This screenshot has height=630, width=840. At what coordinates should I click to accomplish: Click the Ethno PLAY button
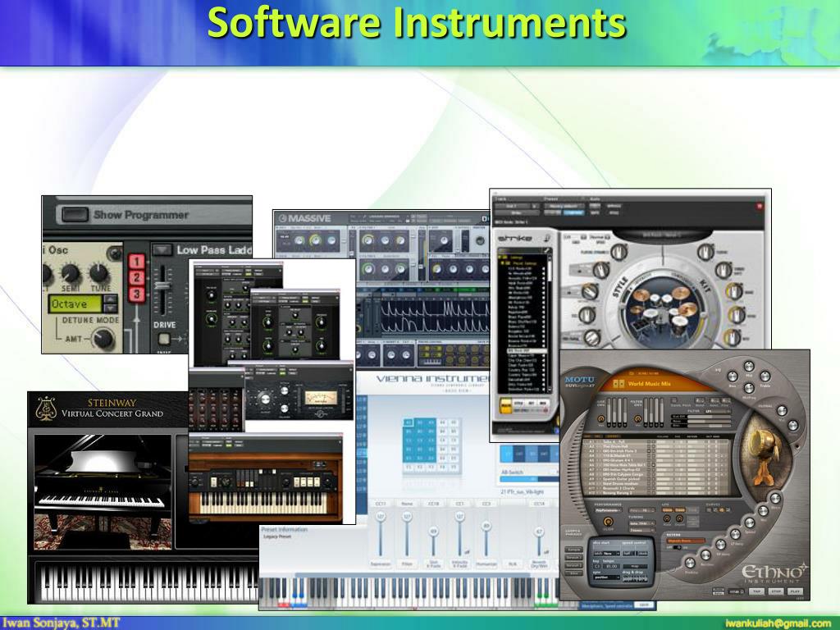coord(794,591)
